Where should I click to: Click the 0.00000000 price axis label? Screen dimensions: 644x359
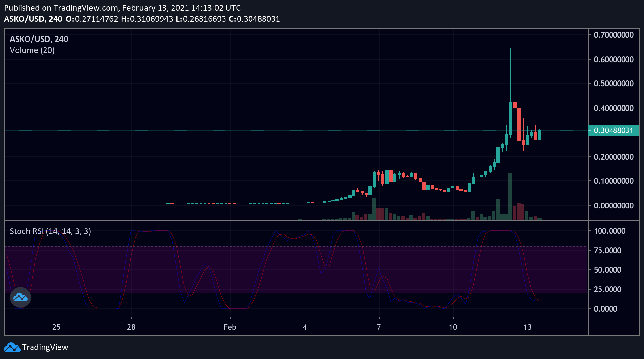614,205
